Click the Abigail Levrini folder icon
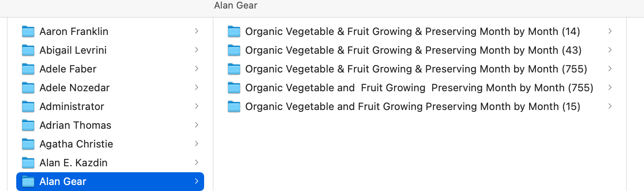Screen dimensions: 644x191 point(28,50)
